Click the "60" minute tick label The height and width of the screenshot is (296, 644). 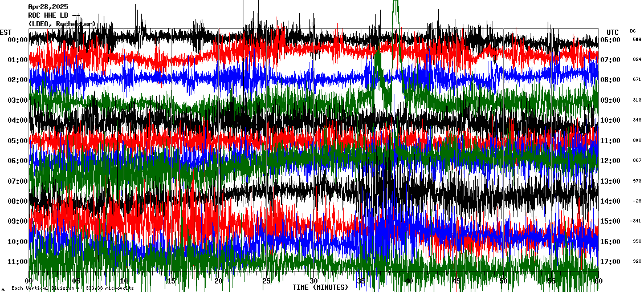click(598, 281)
